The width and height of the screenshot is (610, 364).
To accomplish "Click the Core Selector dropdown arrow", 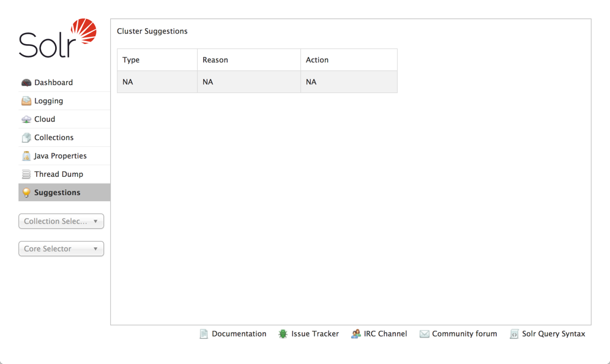I will (95, 249).
